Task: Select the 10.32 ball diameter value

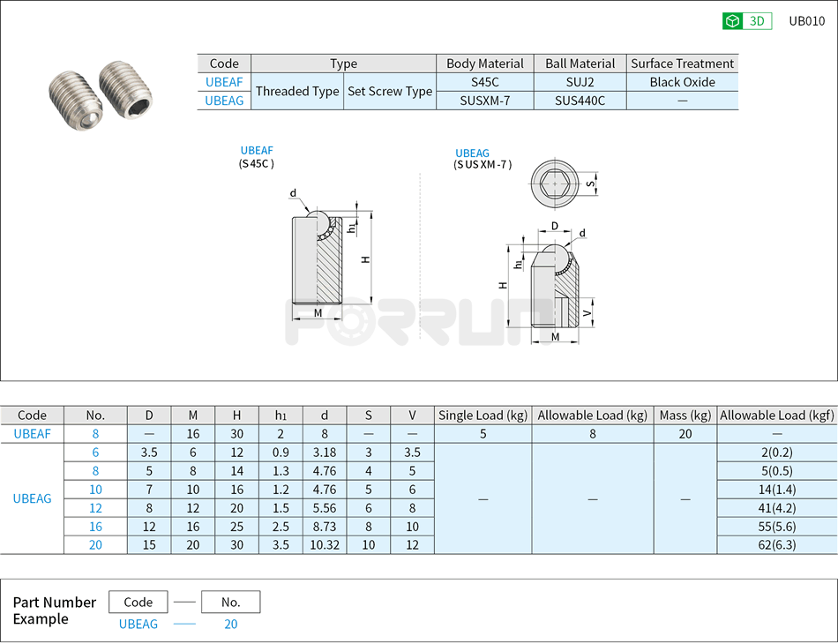Action: pyautogui.click(x=325, y=545)
